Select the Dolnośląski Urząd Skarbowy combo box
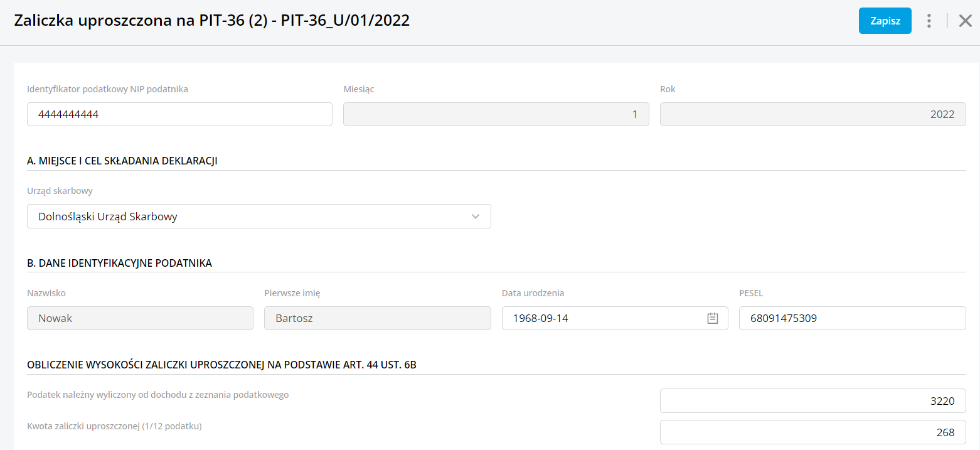The image size is (980, 450). pos(251,217)
